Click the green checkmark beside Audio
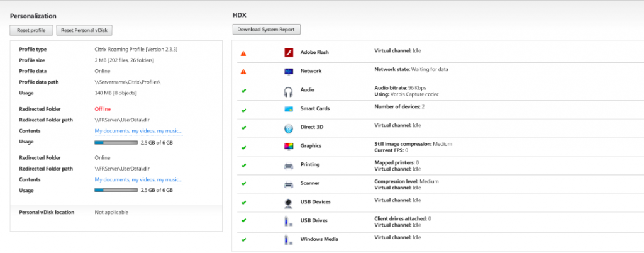The image size is (644, 253). pos(243,91)
